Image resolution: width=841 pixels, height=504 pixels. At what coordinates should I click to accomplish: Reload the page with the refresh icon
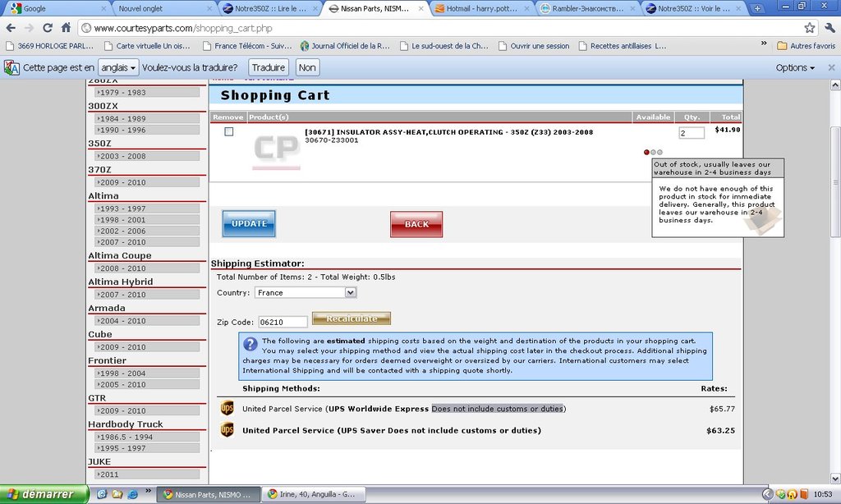coord(47,28)
